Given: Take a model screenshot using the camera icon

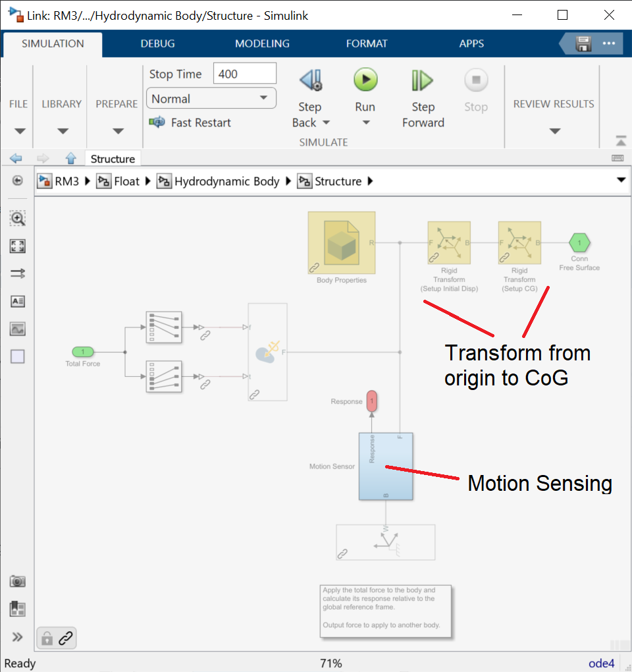Looking at the screenshot, I should (18, 581).
